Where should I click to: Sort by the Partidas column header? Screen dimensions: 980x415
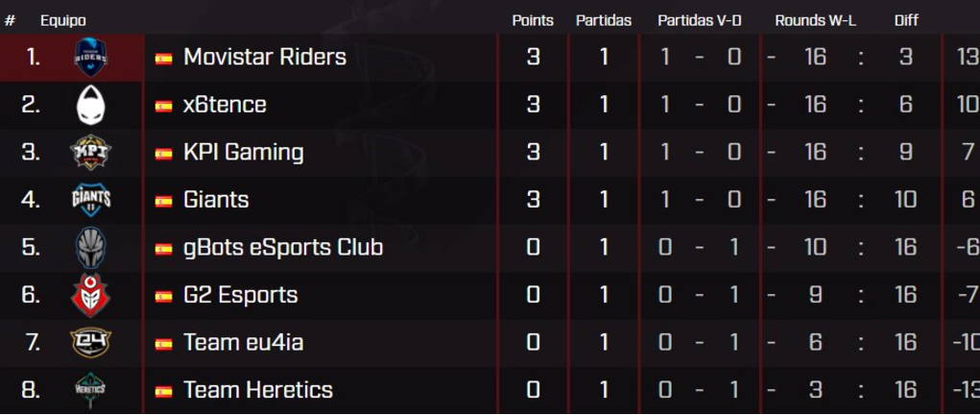pyautogui.click(x=604, y=21)
